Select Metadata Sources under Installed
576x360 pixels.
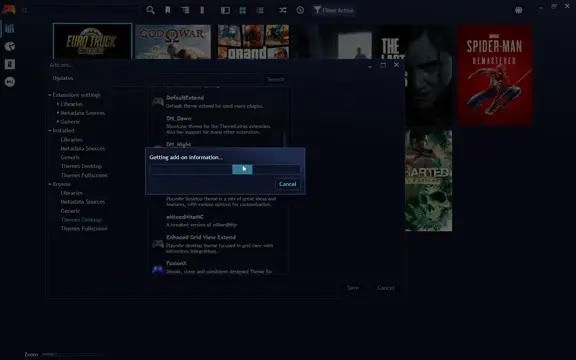tap(83, 148)
